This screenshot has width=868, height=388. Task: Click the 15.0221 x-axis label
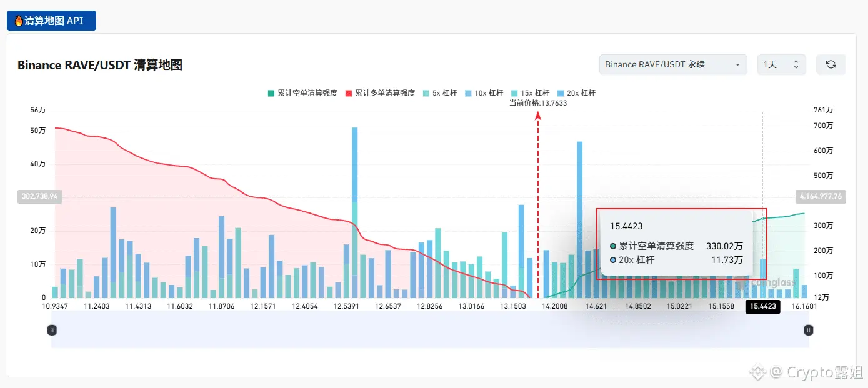pyautogui.click(x=679, y=306)
